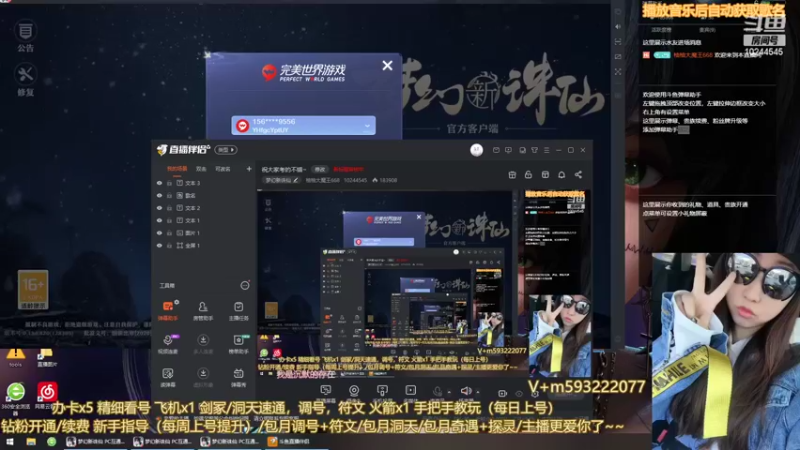Open the 弹幕助手 tool
Image resolution: width=800 pixels, height=450 pixels.
[168, 310]
